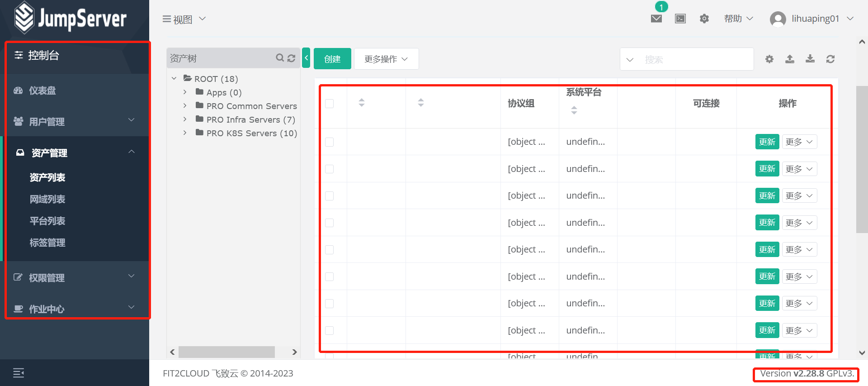This screenshot has height=386, width=868.
Task: Open the search filter dropdown arrow
Action: point(630,59)
